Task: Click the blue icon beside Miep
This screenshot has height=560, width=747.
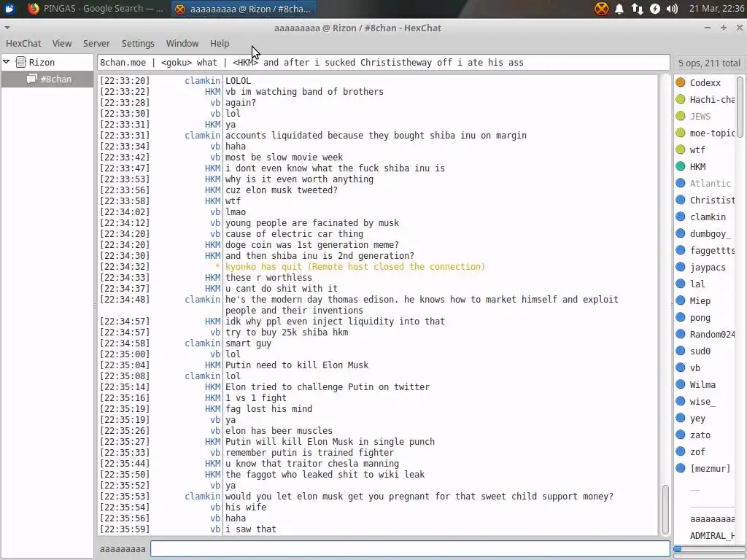Action: 681,300
